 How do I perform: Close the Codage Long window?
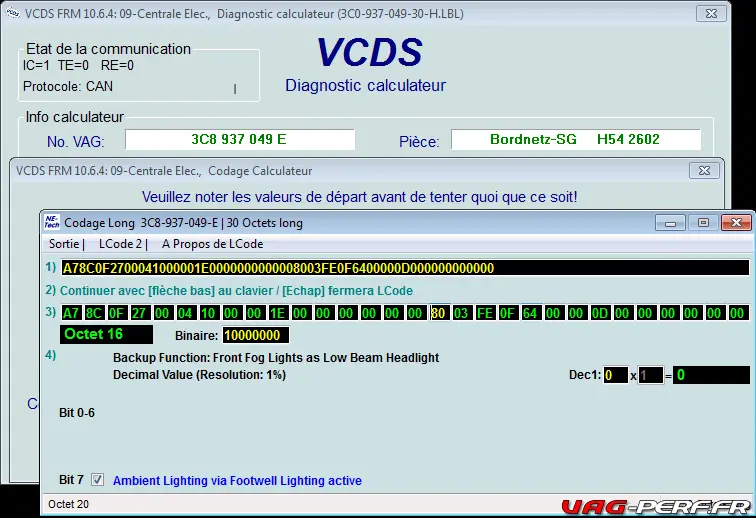coord(736,222)
